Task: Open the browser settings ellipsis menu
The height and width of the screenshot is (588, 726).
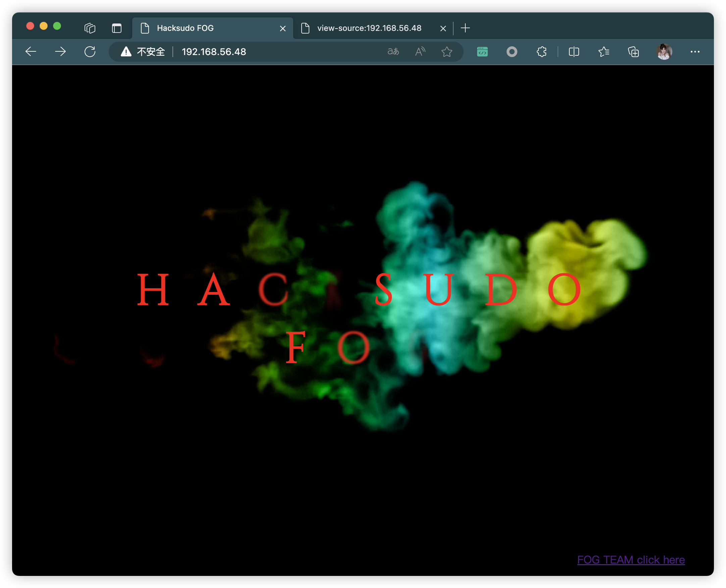Action: pos(695,51)
